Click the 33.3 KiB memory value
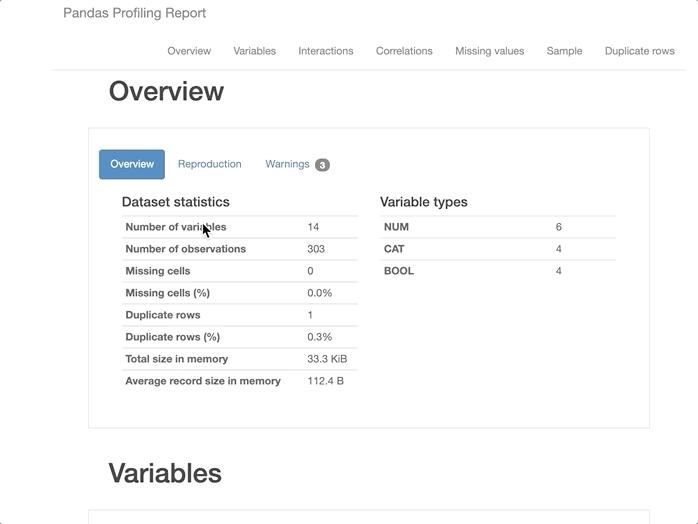Screen dimensions: 698x524 click(327, 359)
